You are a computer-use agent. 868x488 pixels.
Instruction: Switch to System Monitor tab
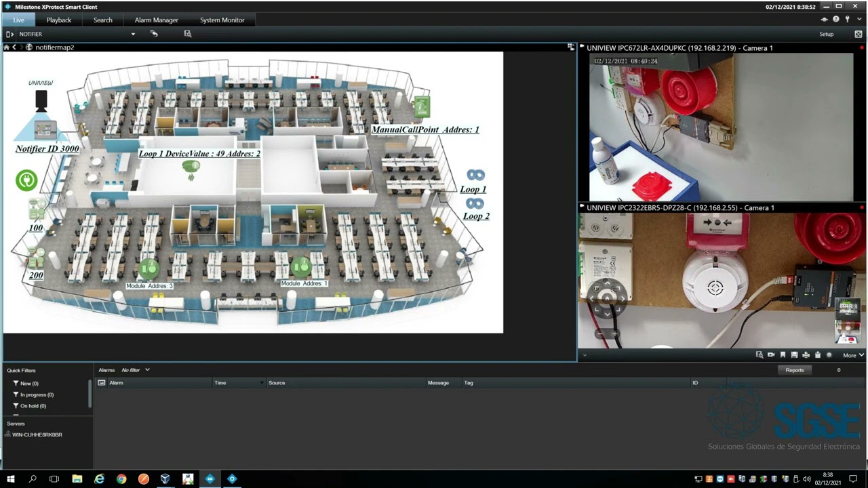[x=222, y=20]
